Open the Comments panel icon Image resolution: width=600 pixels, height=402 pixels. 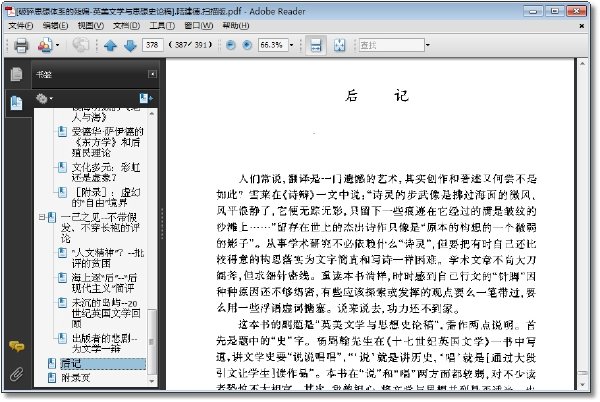(x=16, y=346)
